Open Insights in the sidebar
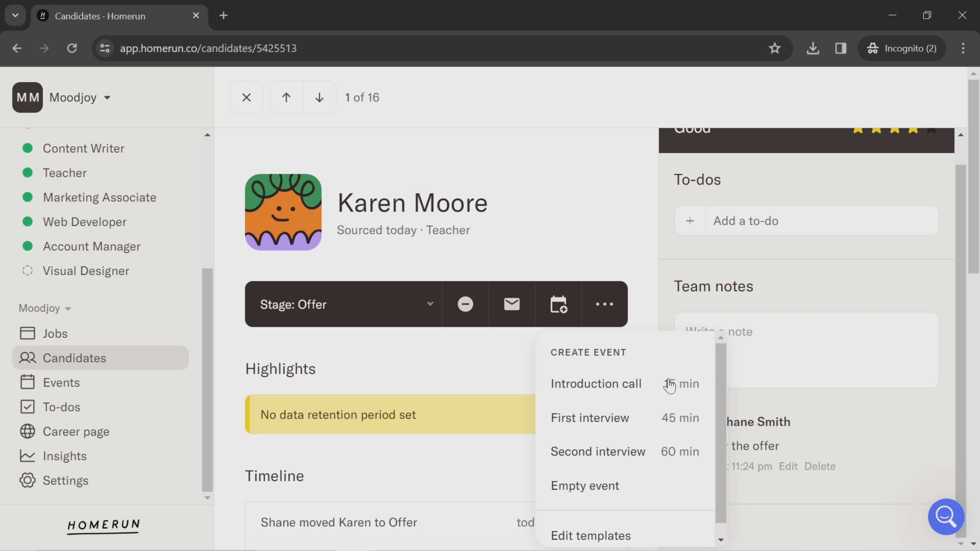The image size is (980, 551). tap(101, 456)
